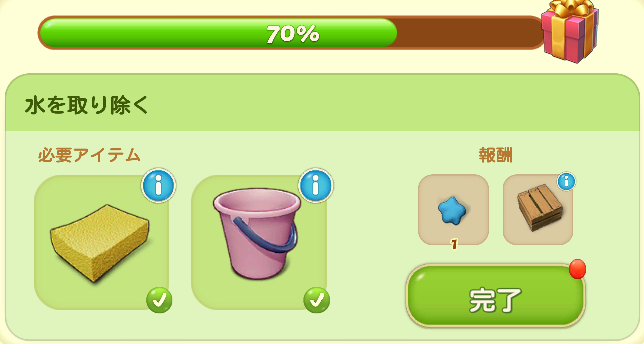Click the sponge green checkmark
This screenshot has height=344, width=644.
[x=159, y=300]
